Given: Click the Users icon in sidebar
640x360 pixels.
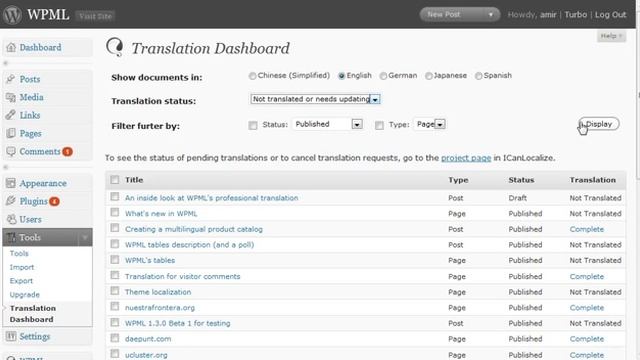Looking at the screenshot, I should [x=11, y=219].
